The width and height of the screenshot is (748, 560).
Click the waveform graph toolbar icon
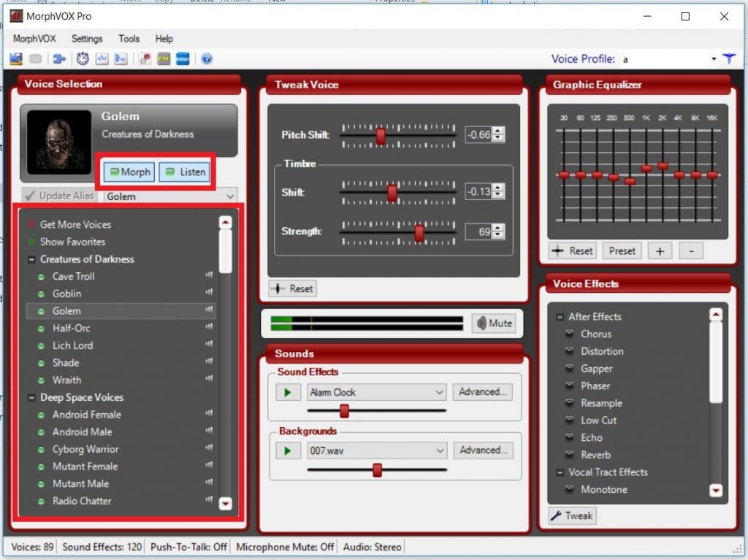102,58
